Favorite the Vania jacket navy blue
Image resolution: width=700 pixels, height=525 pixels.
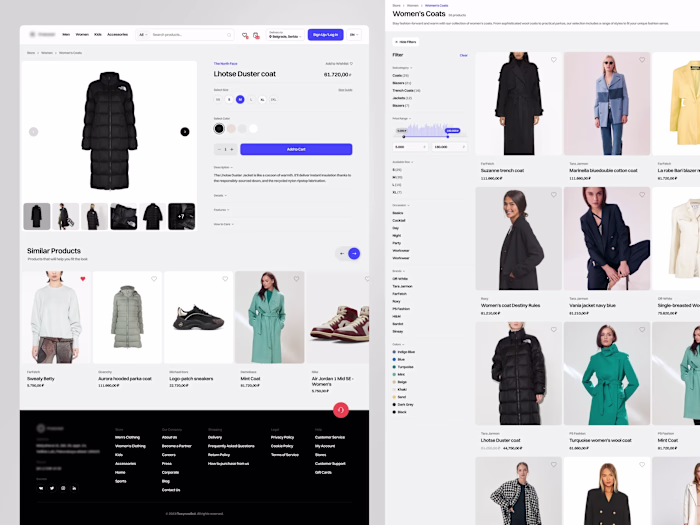[642, 195]
